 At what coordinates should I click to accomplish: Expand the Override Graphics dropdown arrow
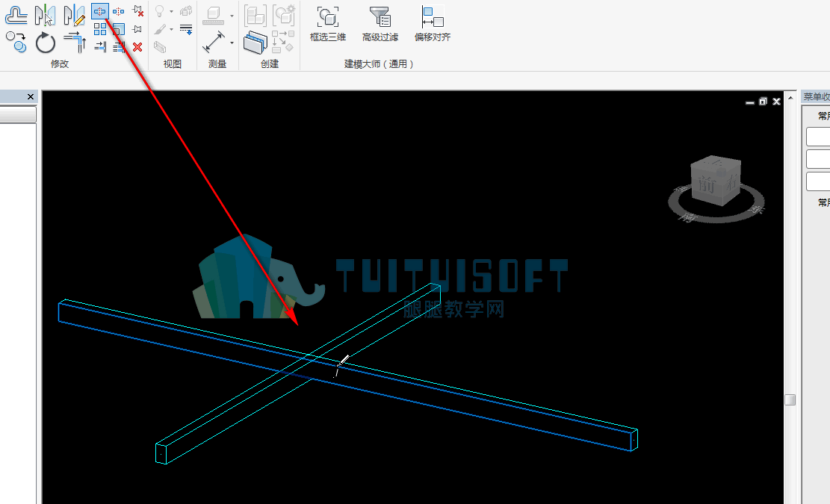pos(172,30)
